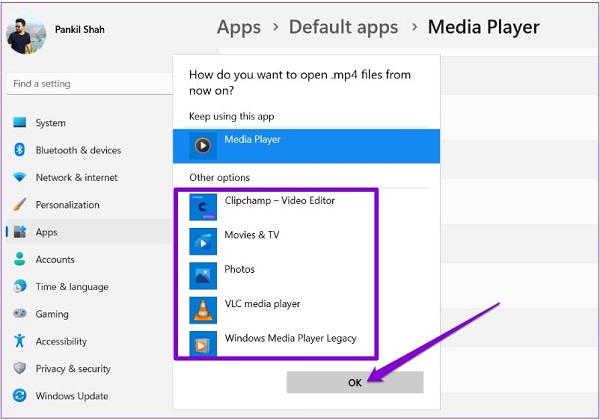Image resolution: width=600 pixels, height=420 pixels.
Task: Click the Privacy shield icon
Action: pos(20,368)
